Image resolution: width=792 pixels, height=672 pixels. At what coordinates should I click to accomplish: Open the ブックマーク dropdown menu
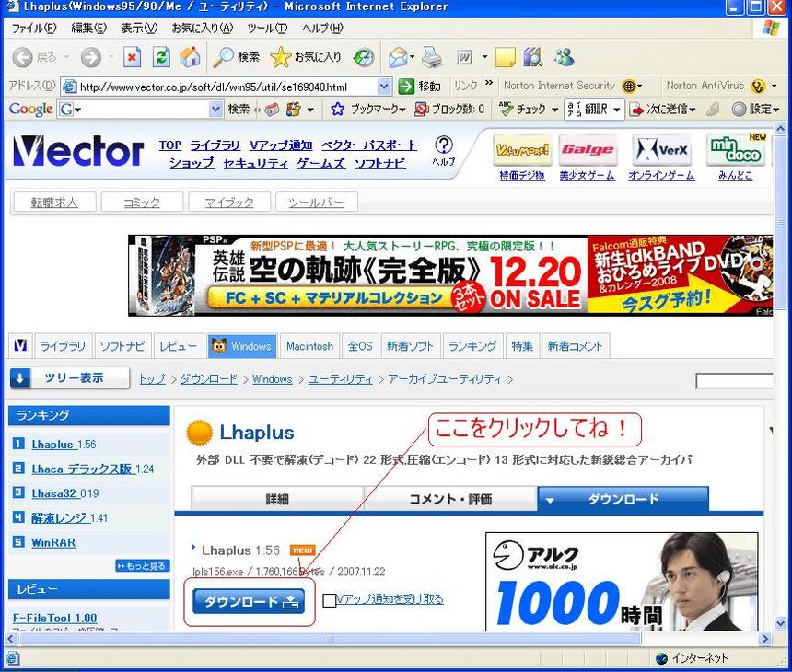(x=402, y=110)
